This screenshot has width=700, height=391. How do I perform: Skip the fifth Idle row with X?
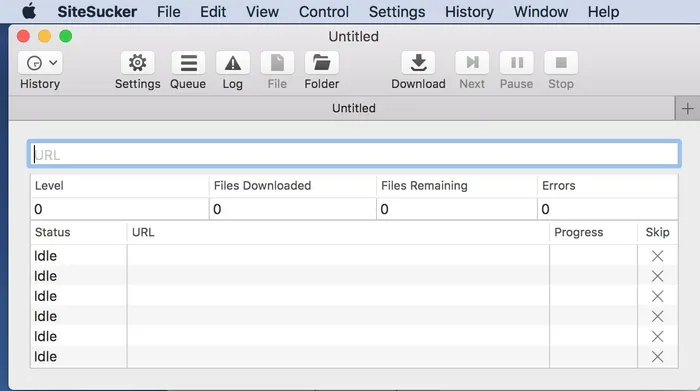point(657,336)
